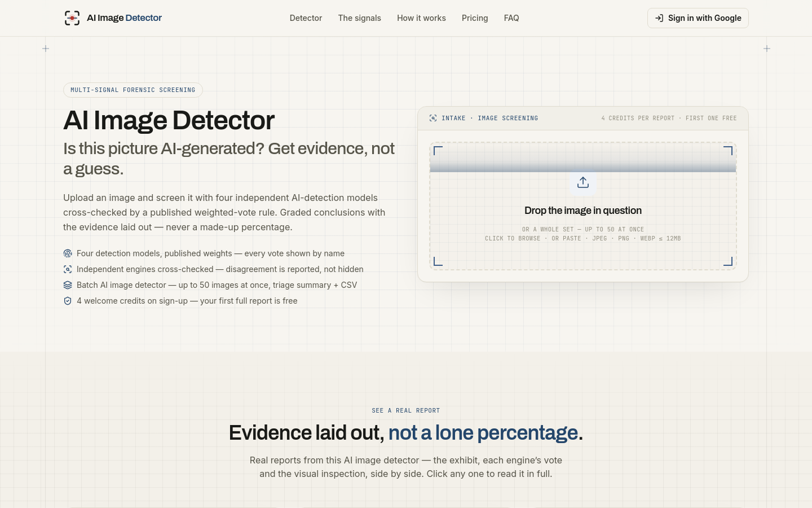The height and width of the screenshot is (508, 812).
Task: Click 'Batch AI image detector — up to 50 images' line
Action: [x=217, y=285]
